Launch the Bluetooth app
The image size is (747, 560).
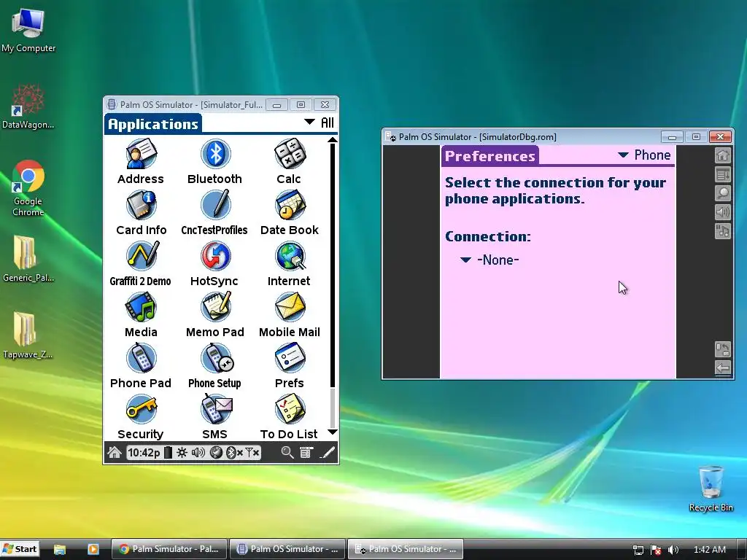215,161
